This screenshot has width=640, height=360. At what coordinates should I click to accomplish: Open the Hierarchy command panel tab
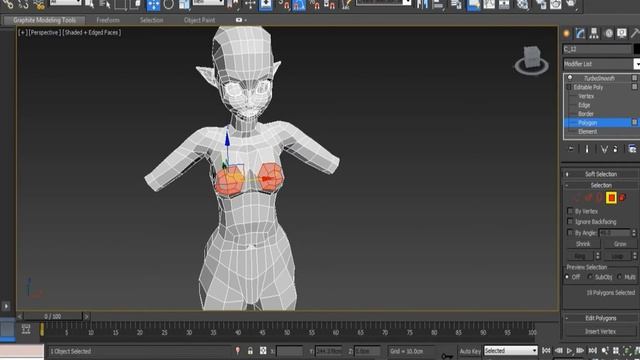click(x=594, y=33)
